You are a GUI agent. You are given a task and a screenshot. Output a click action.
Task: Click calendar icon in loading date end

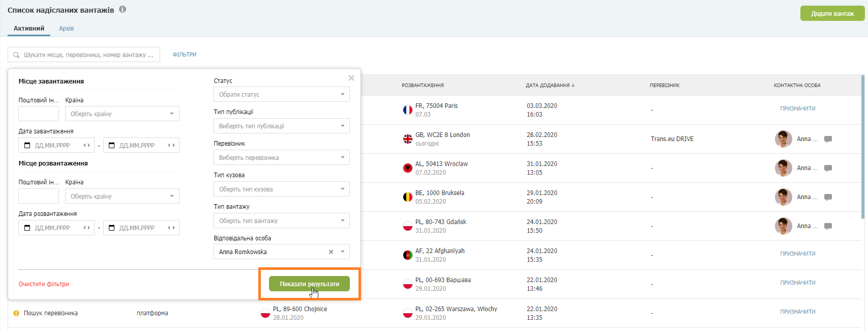pyautogui.click(x=112, y=145)
